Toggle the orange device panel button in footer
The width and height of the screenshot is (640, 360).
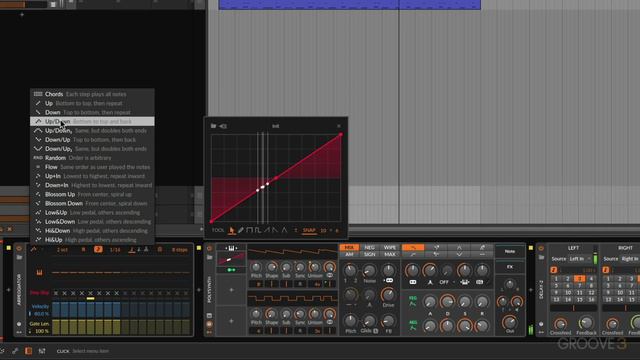pyautogui.click(x=28, y=351)
